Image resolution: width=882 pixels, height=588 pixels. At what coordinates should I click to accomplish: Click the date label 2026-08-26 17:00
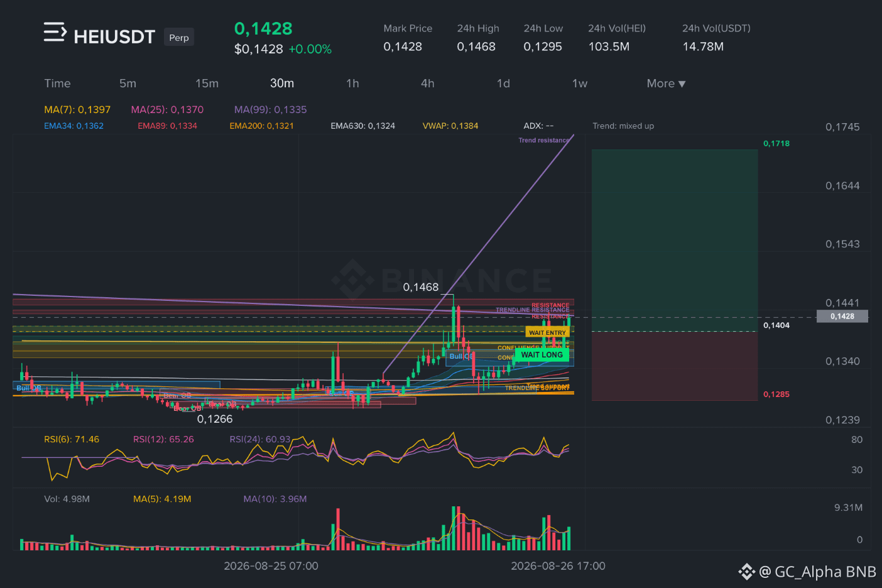(x=558, y=566)
